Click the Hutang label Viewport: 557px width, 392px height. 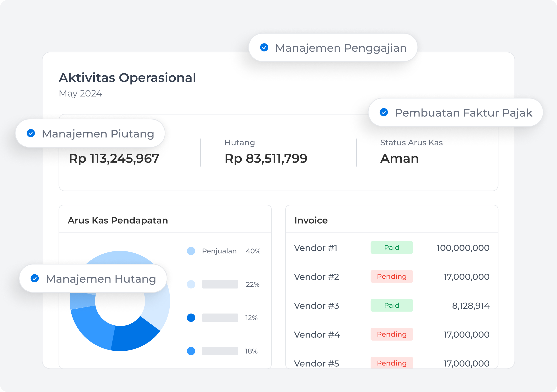tap(240, 143)
